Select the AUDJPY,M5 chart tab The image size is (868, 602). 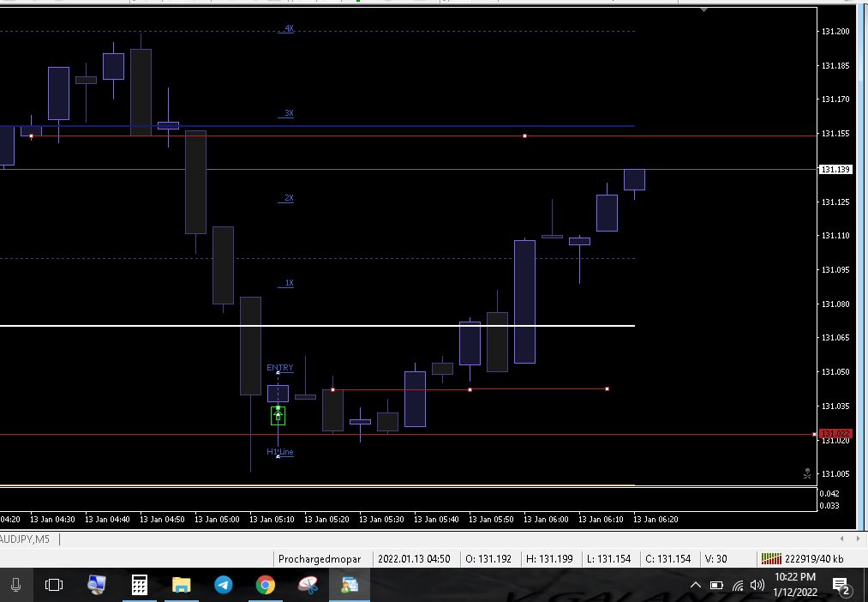[x=25, y=539]
